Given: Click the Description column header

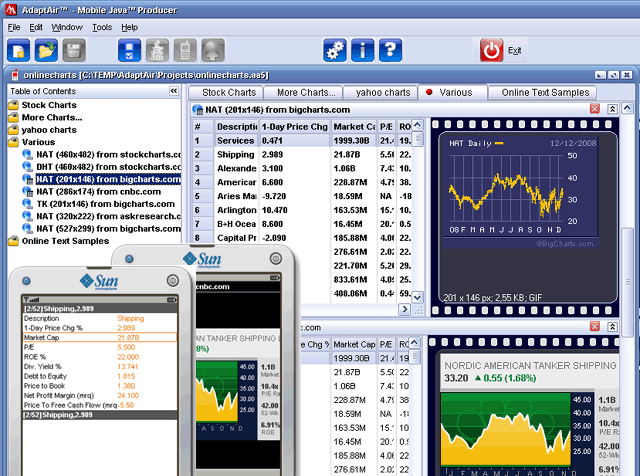Looking at the screenshot, I should 237,127.
